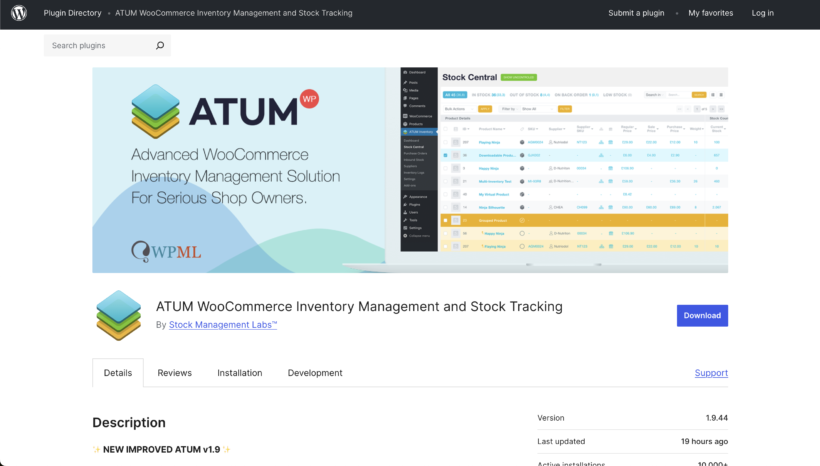The image size is (820, 466).
Task: Open the Installation tab
Action: [x=240, y=373]
